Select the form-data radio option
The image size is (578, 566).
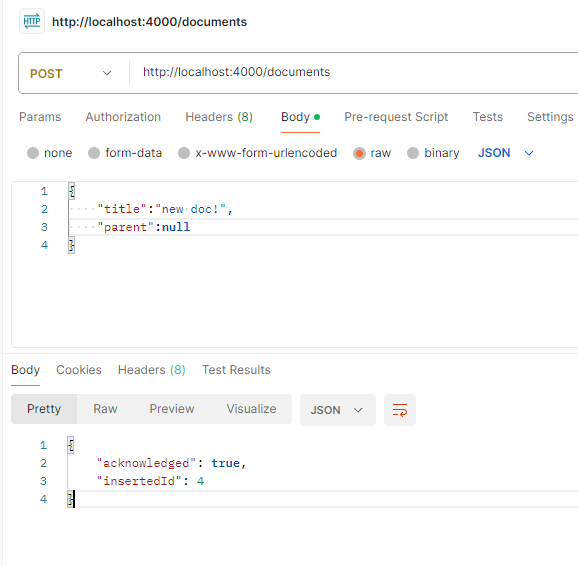pyautogui.click(x=94, y=153)
